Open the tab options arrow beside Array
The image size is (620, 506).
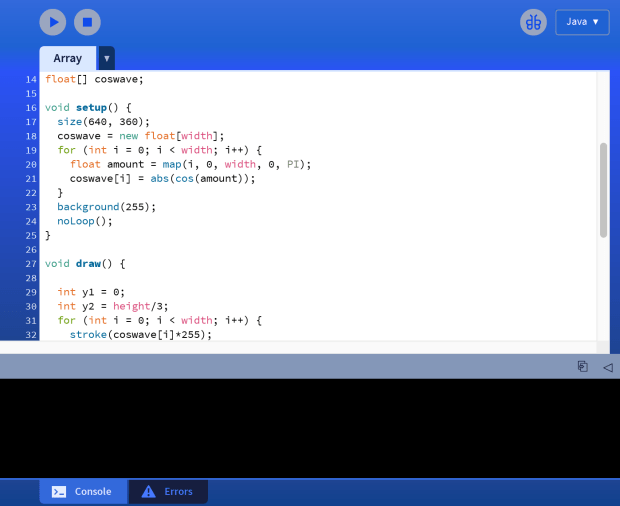(x=106, y=58)
